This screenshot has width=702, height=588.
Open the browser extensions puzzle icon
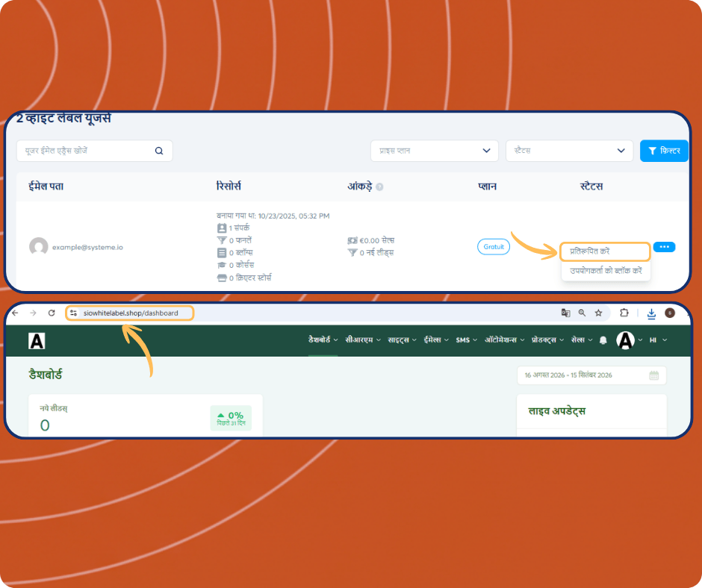[624, 313]
